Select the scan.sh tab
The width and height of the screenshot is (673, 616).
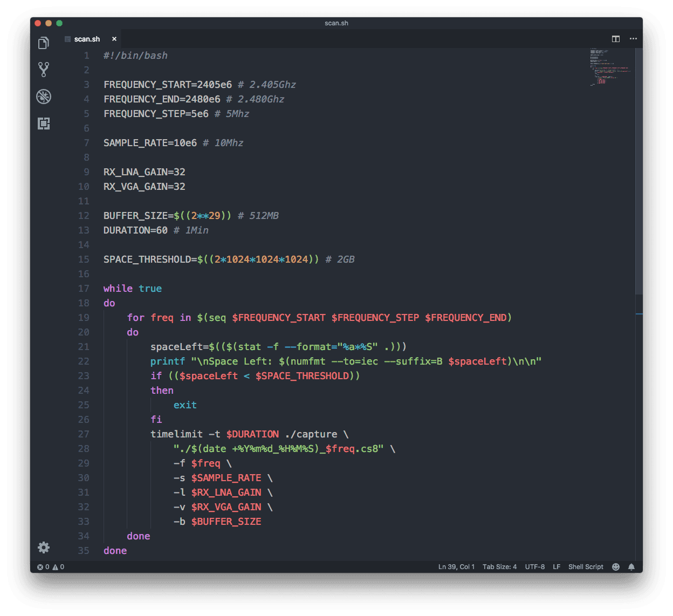tap(87, 39)
